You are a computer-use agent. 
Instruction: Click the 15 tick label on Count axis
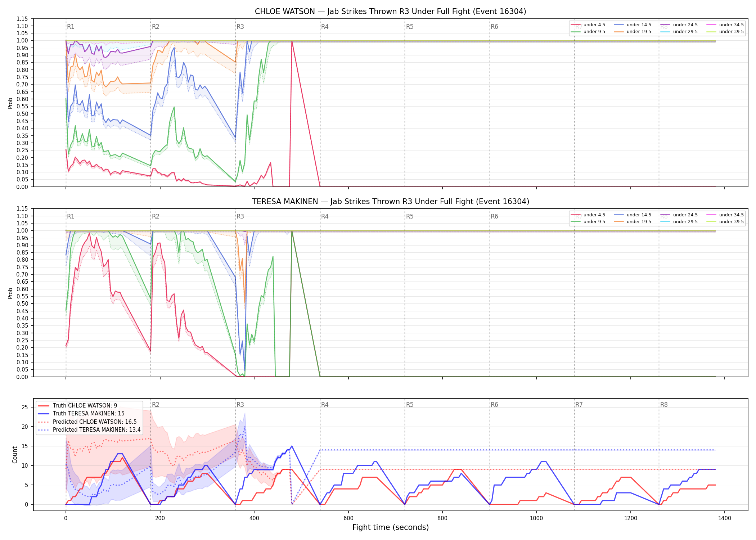point(25,446)
